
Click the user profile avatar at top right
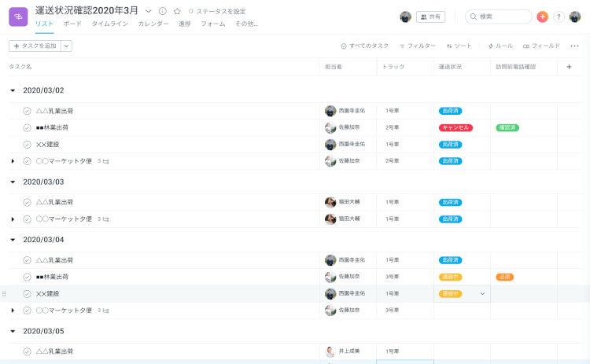[575, 17]
